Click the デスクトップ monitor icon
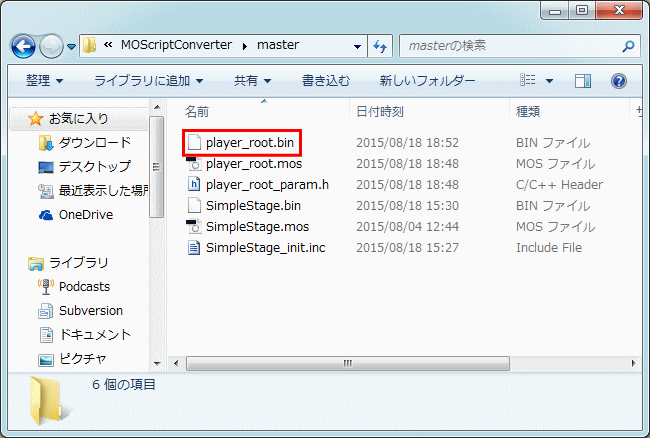This screenshot has width=650, height=438. pyautogui.click(x=46, y=167)
